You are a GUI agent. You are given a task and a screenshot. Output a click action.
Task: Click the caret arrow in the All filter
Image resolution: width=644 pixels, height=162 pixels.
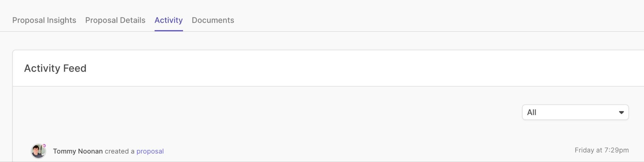(621, 113)
